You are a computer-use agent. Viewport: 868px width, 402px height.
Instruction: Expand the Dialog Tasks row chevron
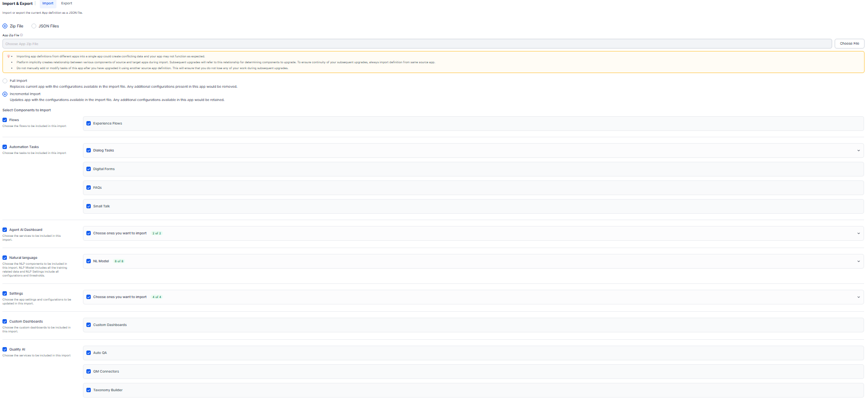pyautogui.click(x=858, y=151)
